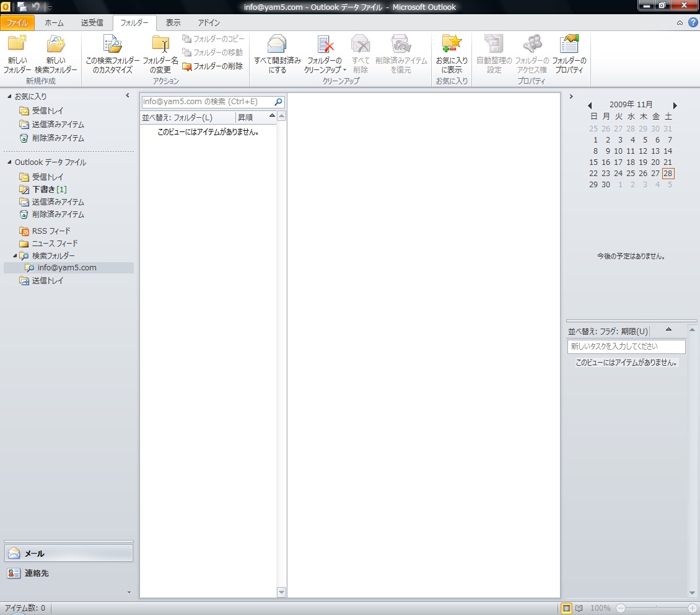Create a new folder with 新しいフォルダー
The height and width of the screenshot is (615, 700).
[x=17, y=53]
